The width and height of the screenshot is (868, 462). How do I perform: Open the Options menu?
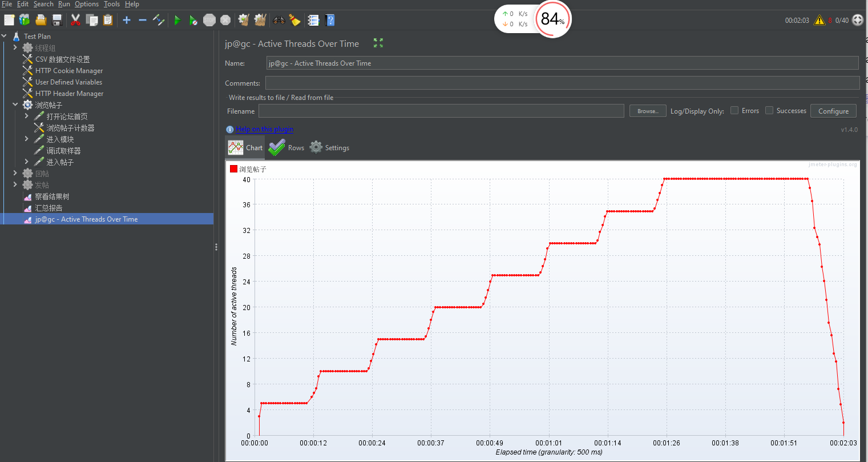87,4
